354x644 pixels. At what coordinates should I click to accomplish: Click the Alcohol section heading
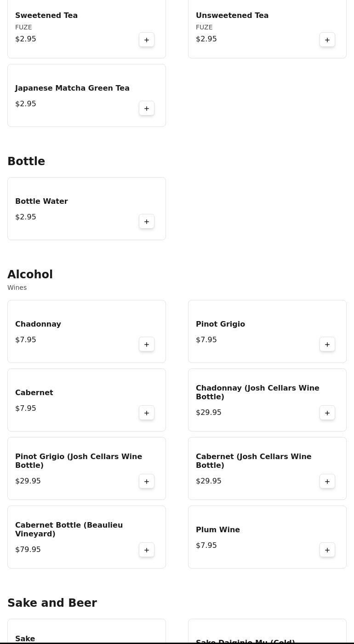click(x=30, y=275)
